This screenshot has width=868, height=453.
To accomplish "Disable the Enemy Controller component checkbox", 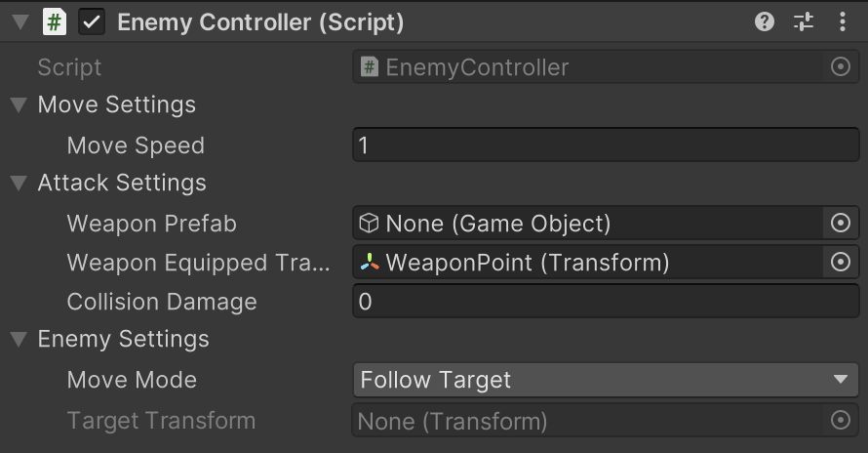I will pos(92,22).
